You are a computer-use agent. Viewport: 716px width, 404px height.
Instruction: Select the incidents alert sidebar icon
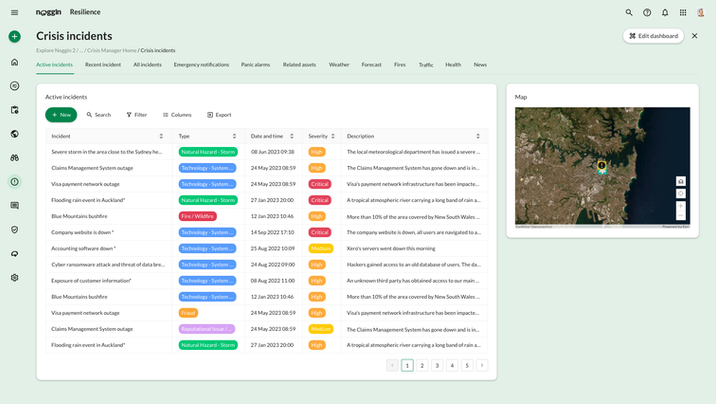tap(15, 182)
